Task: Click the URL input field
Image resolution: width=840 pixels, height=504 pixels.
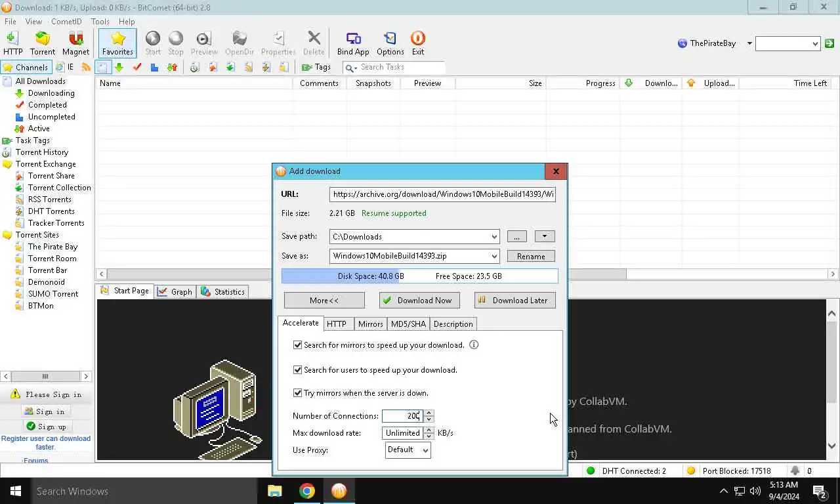Action: (x=443, y=194)
